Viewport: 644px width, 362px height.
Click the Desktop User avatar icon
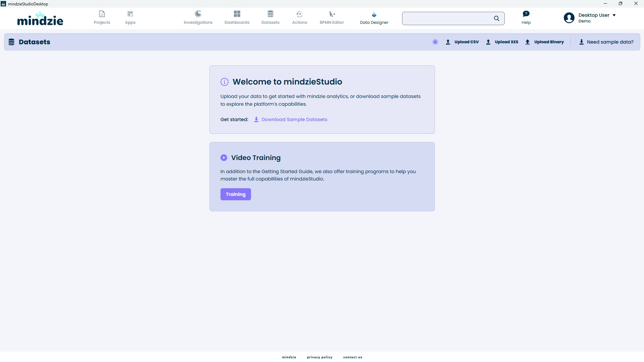tap(569, 18)
